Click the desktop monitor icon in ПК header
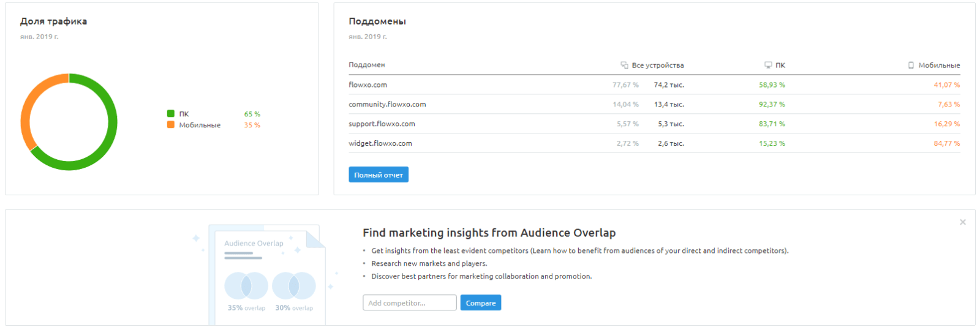 click(x=768, y=65)
